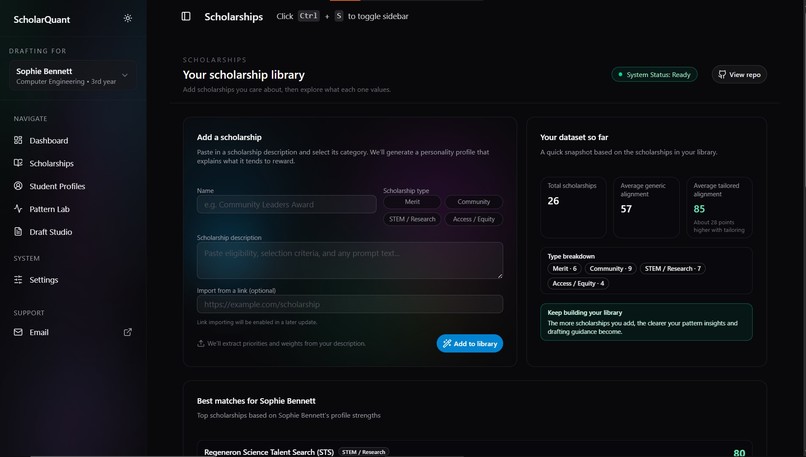This screenshot has height=457, width=806.
Task: Click the Scholarship description text area
Action: click(x=350, y=261)
